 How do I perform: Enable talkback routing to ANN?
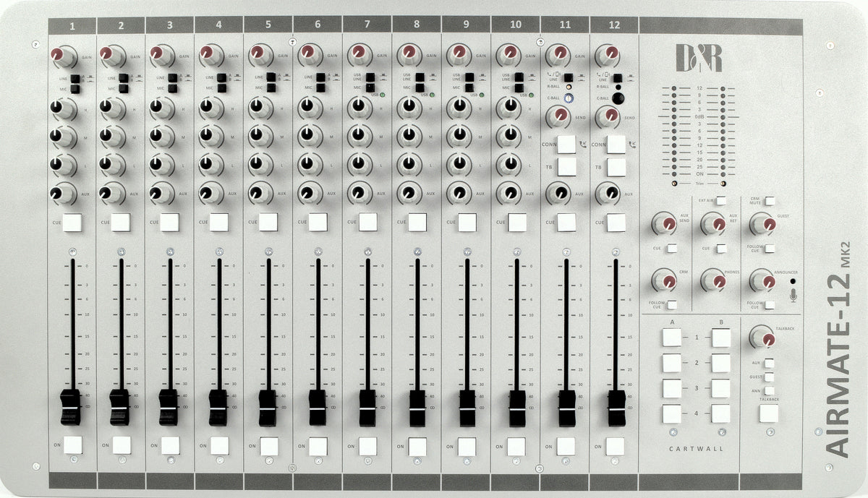click(769, 390)
